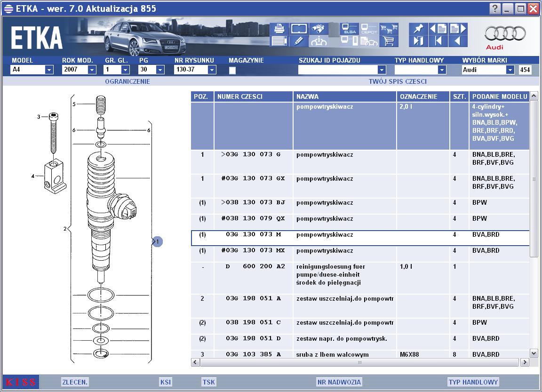The width and height of the screenshot is (542, 392).
Task: Select the pencil edit tool icon
Action: click(299, 41)
